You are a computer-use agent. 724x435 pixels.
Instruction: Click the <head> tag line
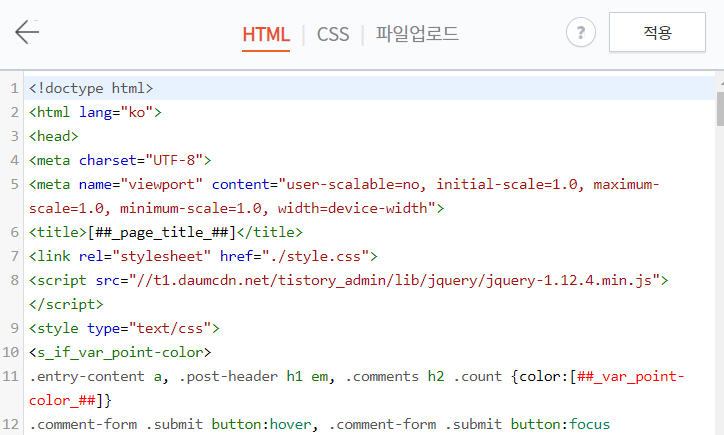tap(54, 136)
